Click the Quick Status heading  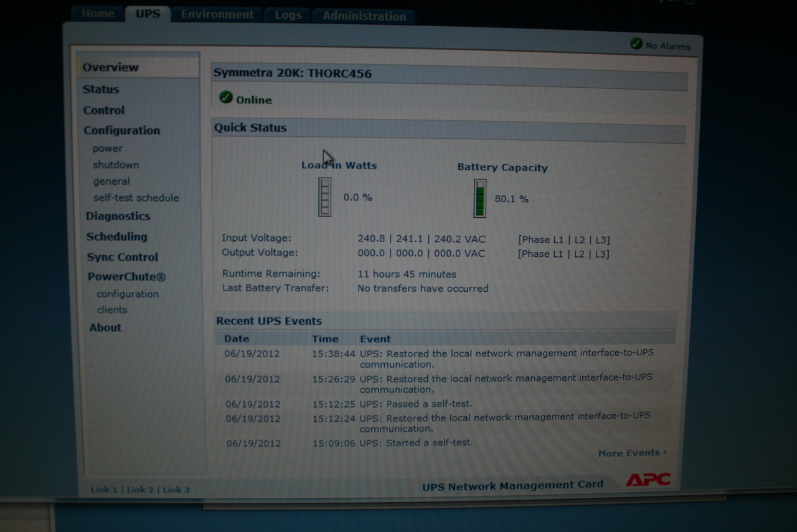click(250, 128)
